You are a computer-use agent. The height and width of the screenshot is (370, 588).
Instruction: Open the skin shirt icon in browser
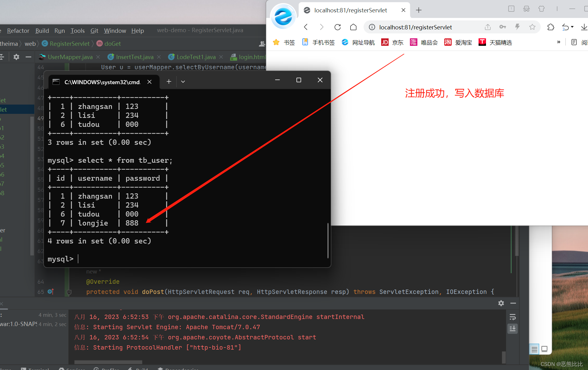[x=541, y=9]
